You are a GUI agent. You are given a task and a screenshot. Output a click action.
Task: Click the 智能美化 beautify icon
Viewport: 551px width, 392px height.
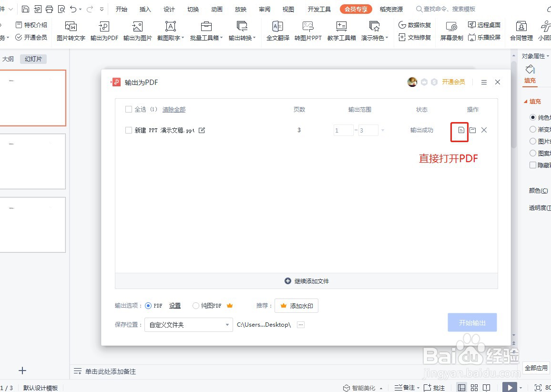point(347,388)
